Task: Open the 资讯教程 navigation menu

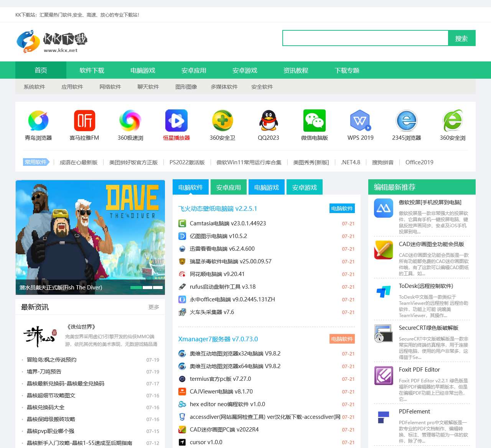Action: 296,70
